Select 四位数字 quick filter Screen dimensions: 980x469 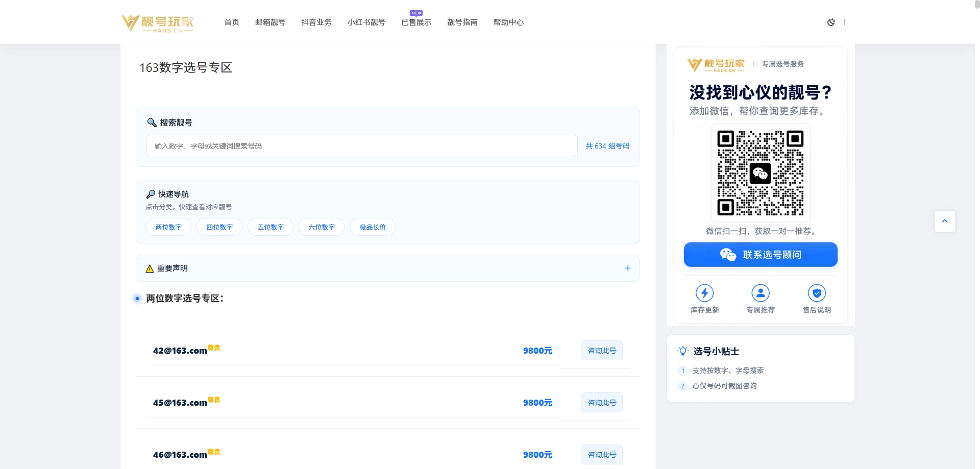(219, 227)
